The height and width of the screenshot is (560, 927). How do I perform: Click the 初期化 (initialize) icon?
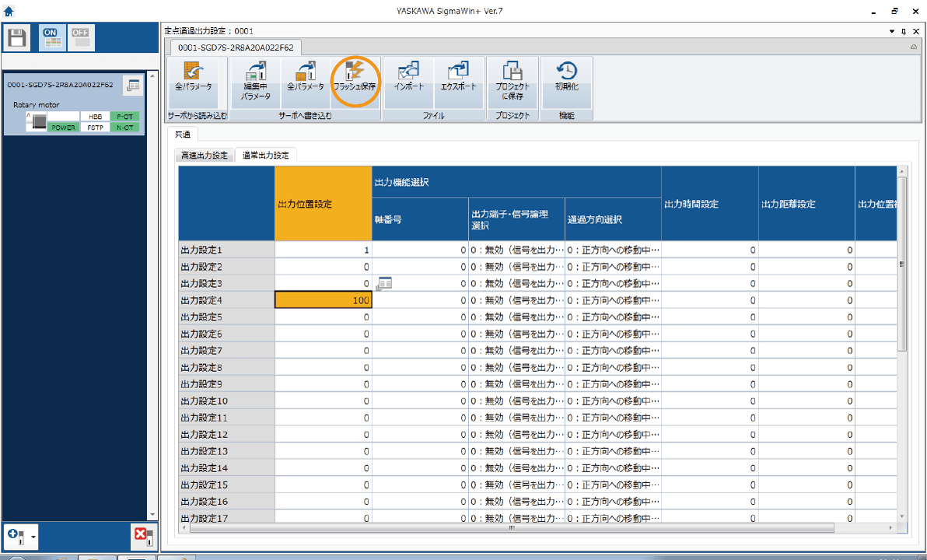coord(566,75)
